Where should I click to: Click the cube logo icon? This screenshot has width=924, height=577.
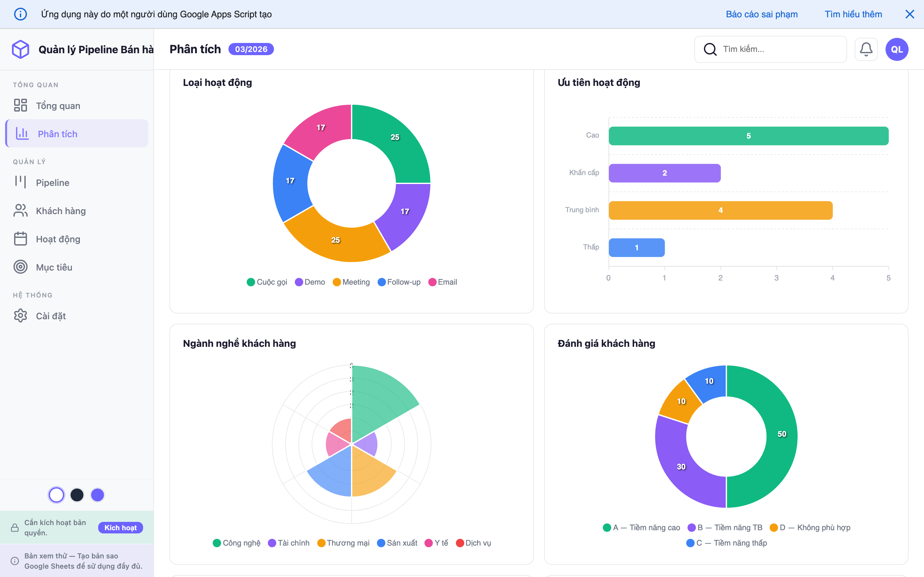coord(20,49)
